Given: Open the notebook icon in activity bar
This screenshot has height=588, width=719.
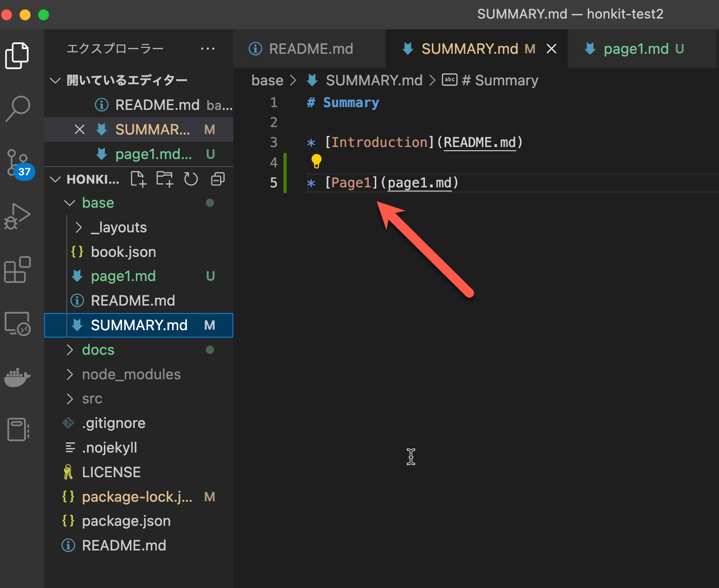Looking at the screenshot, I should pos(18,429).
